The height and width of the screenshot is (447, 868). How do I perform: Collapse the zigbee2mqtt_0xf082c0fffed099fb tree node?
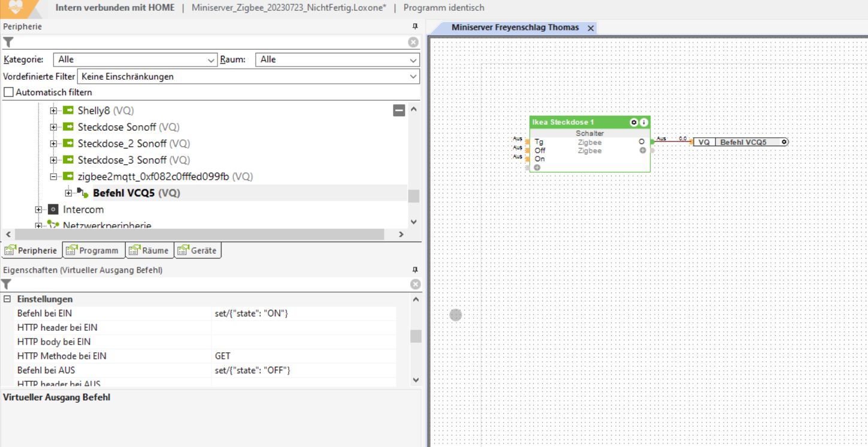coord(53,177)
